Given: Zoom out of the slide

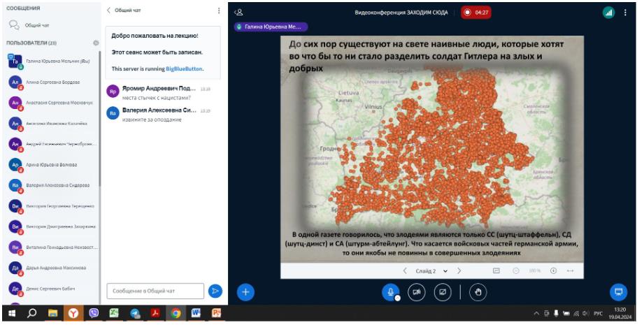Looking at the screenshot, I should coord(516,271).
